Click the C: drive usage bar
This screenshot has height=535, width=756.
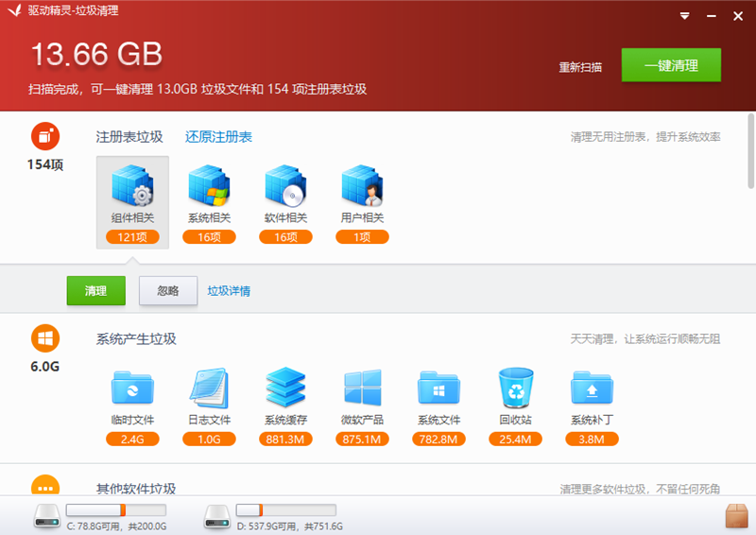coord(116,510)
